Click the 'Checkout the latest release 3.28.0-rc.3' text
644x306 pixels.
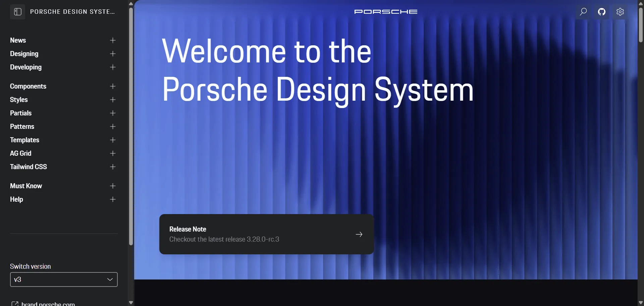coord(224,239)
